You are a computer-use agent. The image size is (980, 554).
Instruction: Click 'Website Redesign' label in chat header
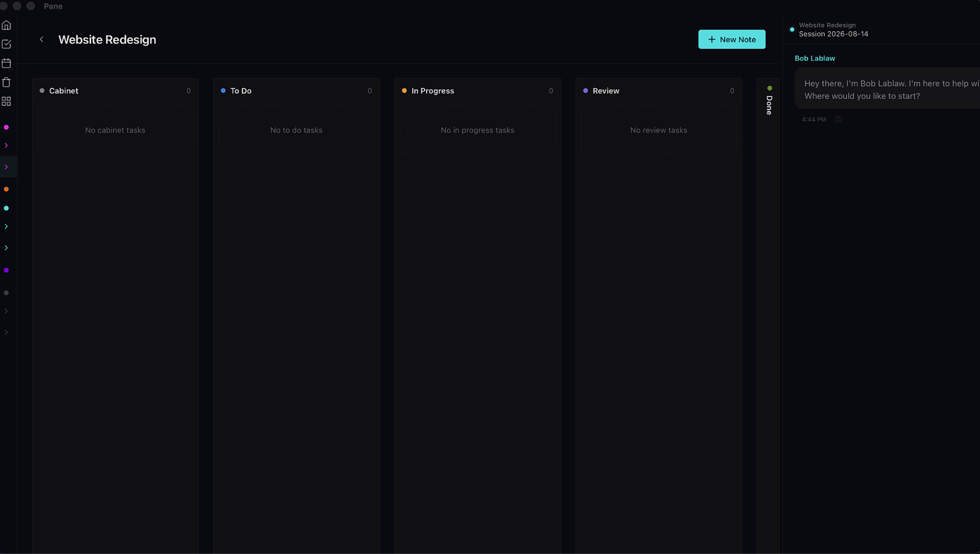pos(827,25)
